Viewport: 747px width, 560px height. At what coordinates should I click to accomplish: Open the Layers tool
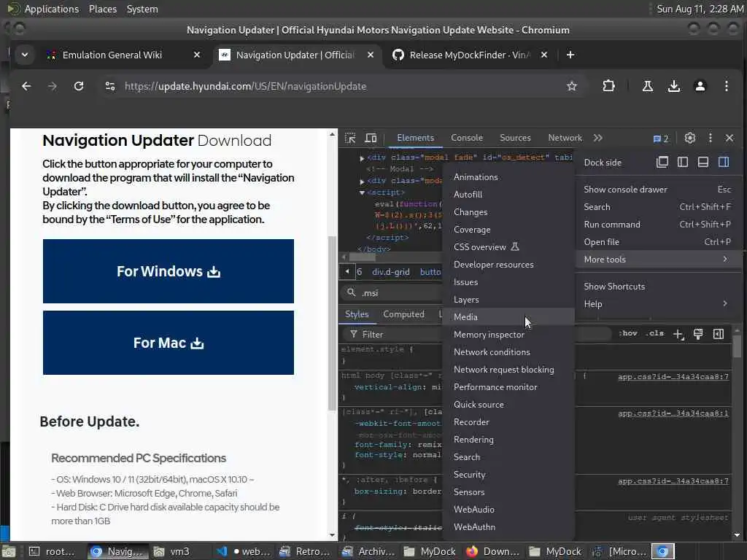tap(508, 300)
